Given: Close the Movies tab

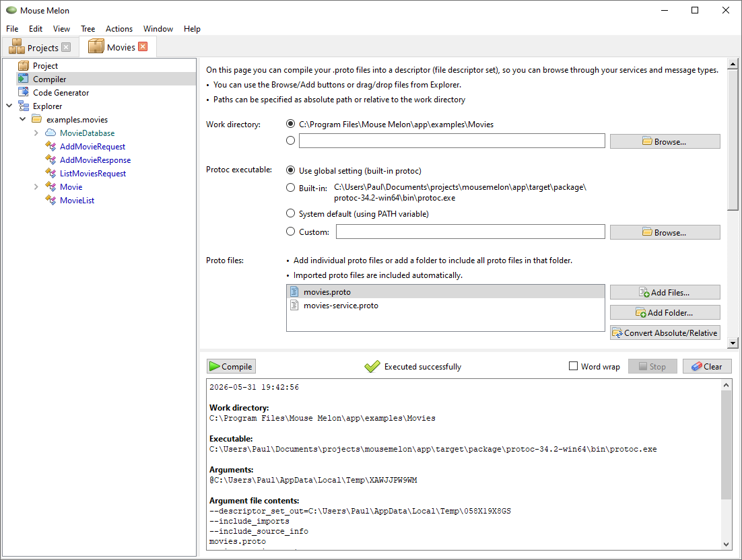Looking at the screenshot, I should pos(143,46).
